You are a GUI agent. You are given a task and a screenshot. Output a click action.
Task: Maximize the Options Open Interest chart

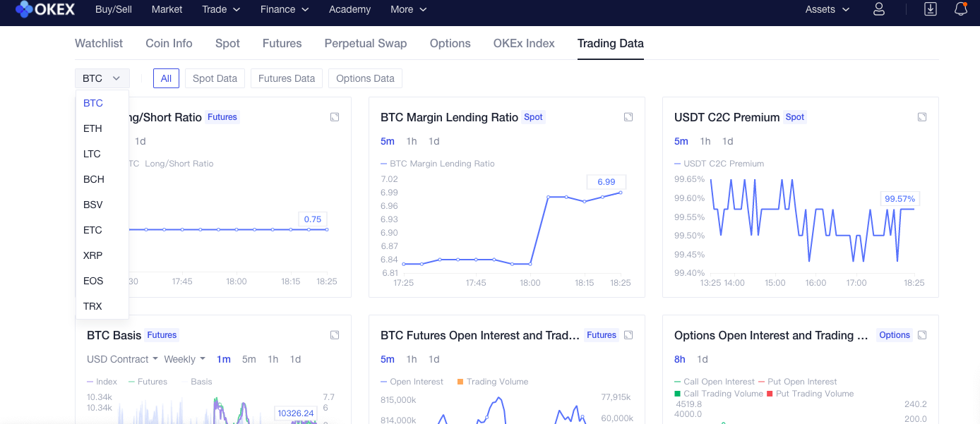922,335
